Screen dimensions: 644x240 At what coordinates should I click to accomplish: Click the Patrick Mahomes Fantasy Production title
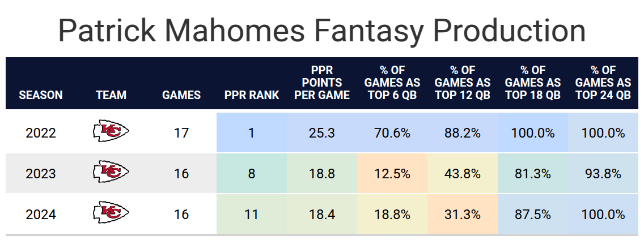tap(322, 30)
